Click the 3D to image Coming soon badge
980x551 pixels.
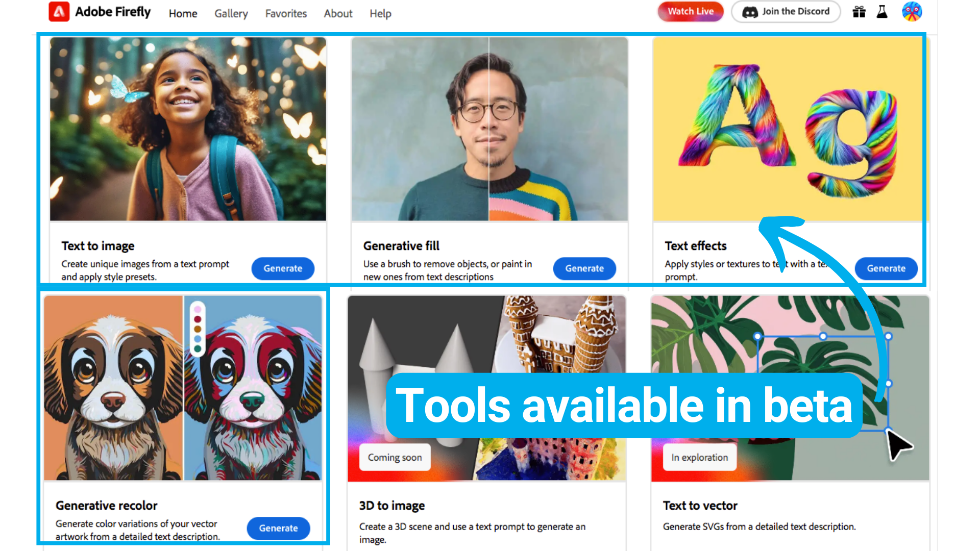point(395,458)
